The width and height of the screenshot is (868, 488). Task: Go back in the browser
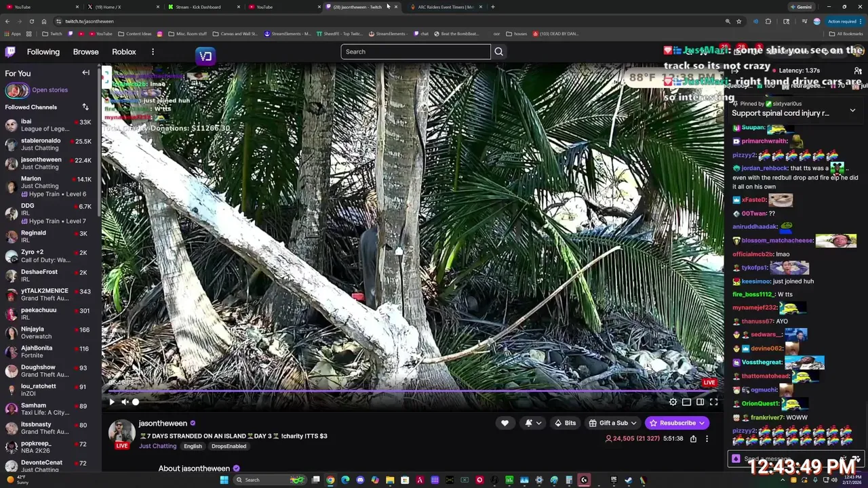tap(7, 21)
